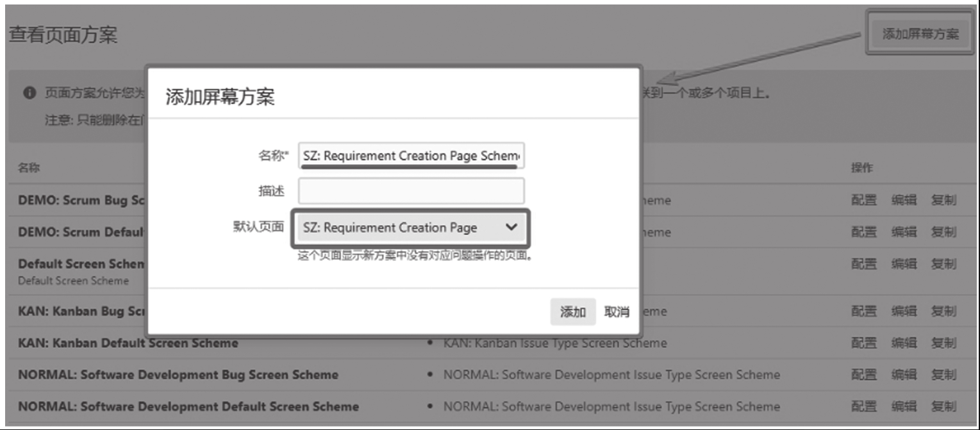This screenshot has width=980, height=430.
Task: Click 编辑 for NORMAL: Software Development Default row
Action: point(904,406)
